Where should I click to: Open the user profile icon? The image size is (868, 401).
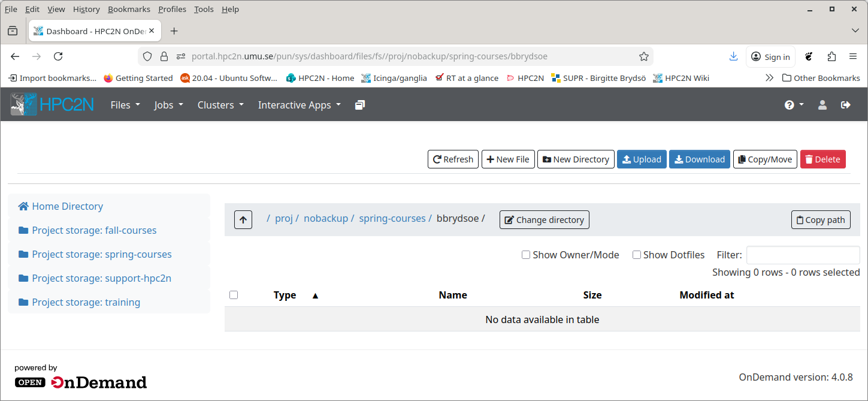point(822,104)
